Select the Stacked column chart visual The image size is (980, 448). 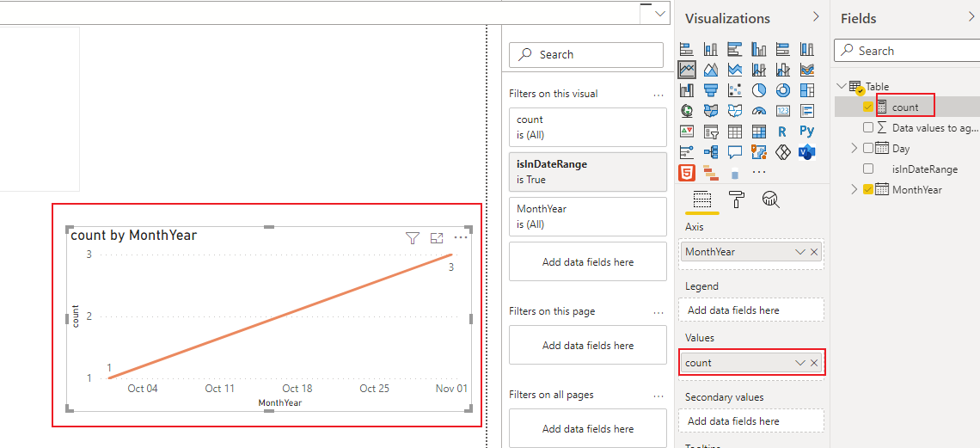click(x=711, y=49)
